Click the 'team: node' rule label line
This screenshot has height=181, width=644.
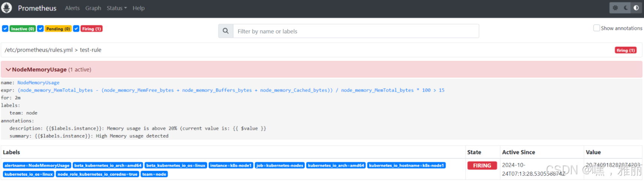23,113
